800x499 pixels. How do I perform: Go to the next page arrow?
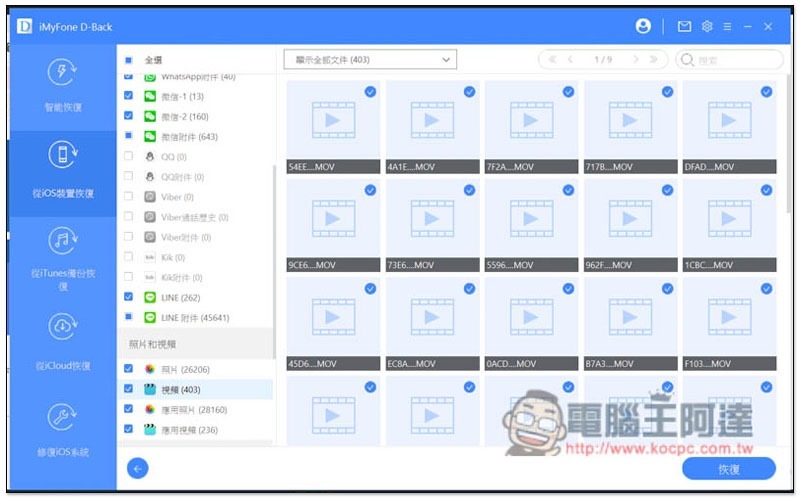636,60
